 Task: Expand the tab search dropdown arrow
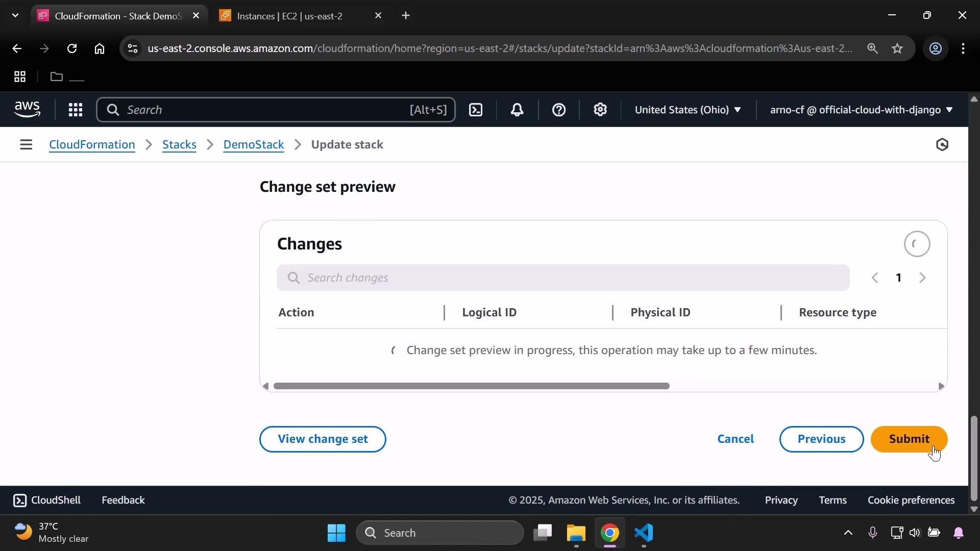pyautogui.click(x=15, y=16)
